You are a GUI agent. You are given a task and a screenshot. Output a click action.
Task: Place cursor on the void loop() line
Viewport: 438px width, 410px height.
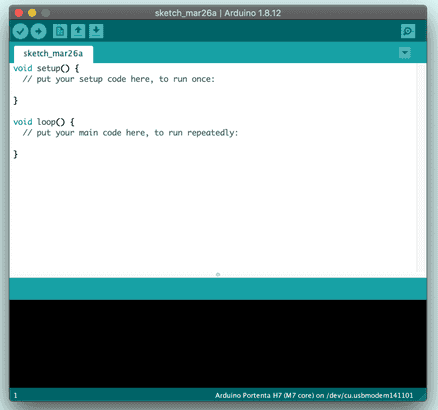point(44,122)
